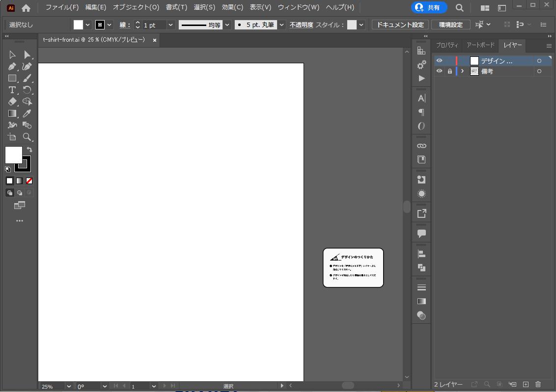Click the 環境設定 button

tap(450, 25)
